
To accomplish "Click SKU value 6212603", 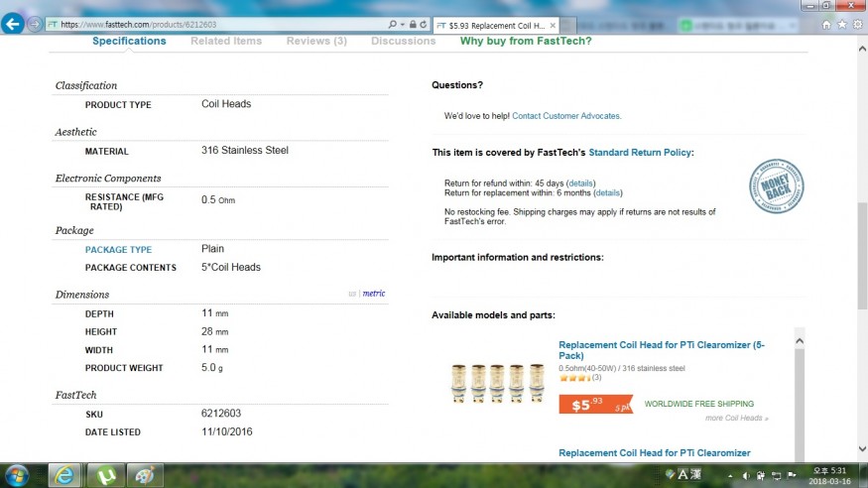I will [x=221, y=414].
